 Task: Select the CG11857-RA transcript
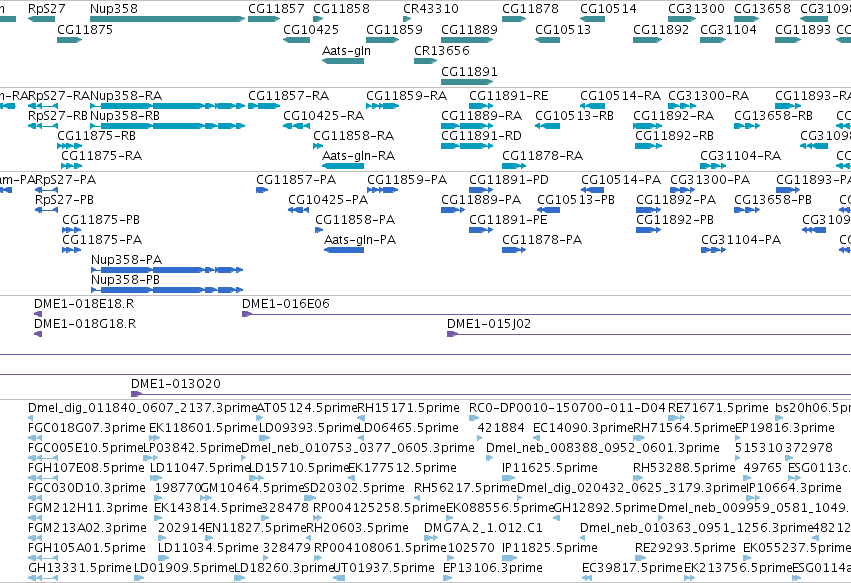coord(264,106)
